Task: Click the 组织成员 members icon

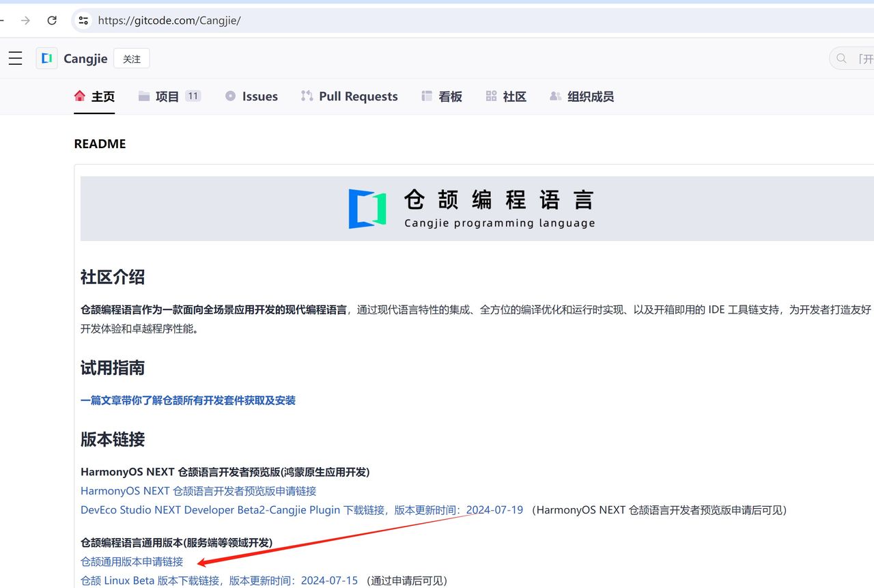Action: pos(555,96)
